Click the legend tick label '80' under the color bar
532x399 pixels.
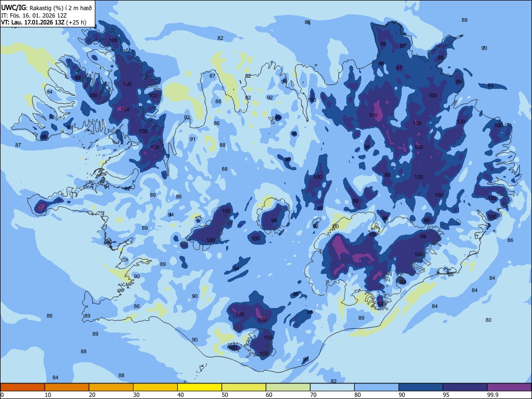(x=358, y=395)
